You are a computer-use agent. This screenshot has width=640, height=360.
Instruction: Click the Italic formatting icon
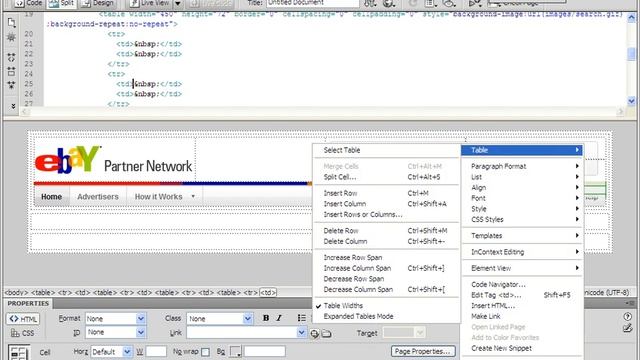(x=279, y=318)
